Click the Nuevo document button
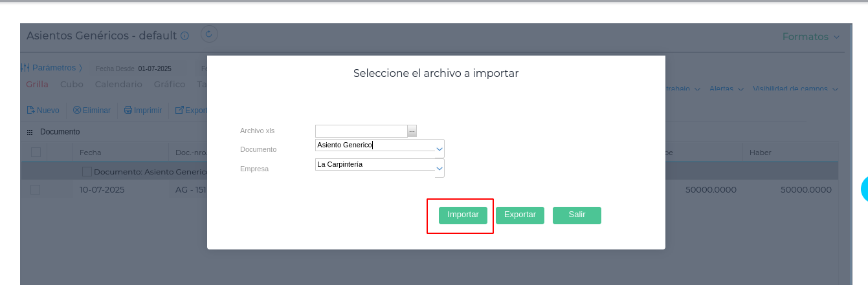868x285 pixels. click(x=43, y=111)
